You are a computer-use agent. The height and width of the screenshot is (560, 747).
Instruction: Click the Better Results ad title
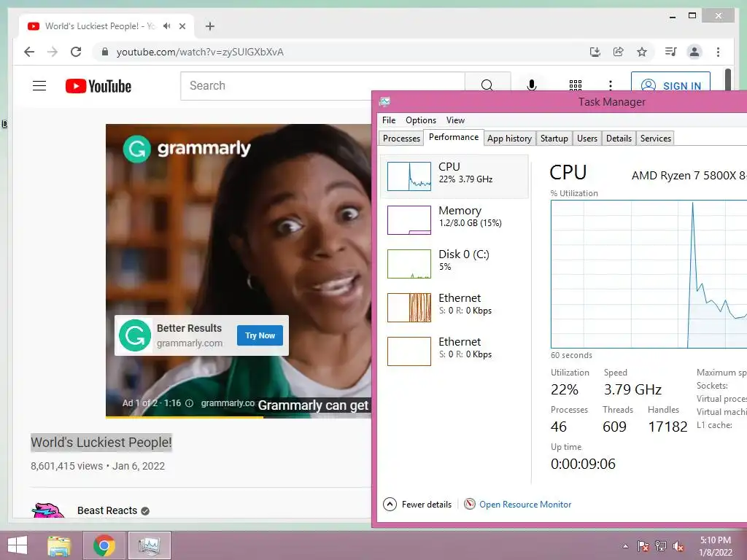pos(189,328)
